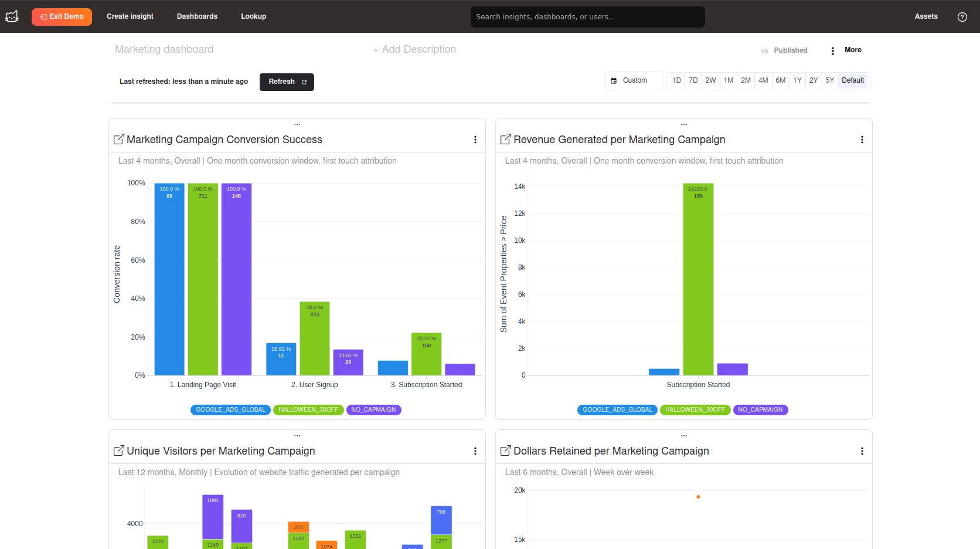Open the Lookup menu item
Viewport: 980px width, 549px height.
[x=253, y=16]
